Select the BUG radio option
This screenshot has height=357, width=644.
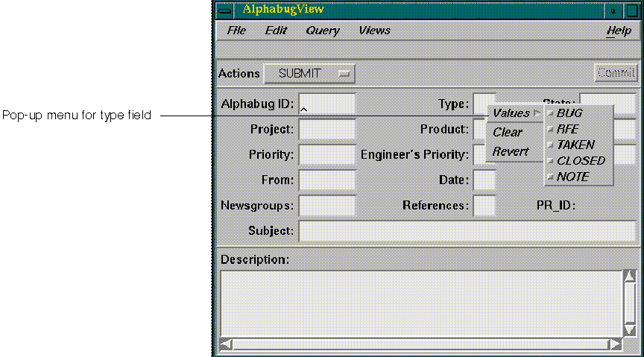click(569, 113)
